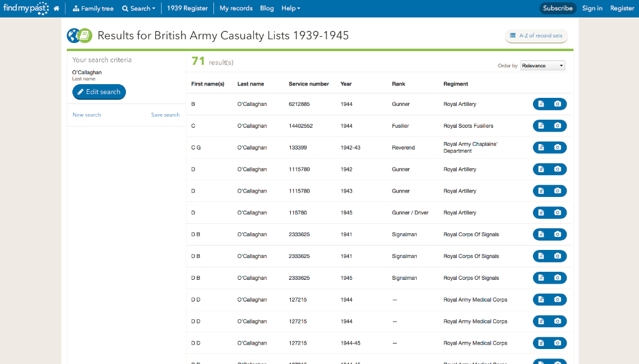View camera image for 1942 Gunner D O'Callaghan
The width and height of the screenshot is (639, 364).
(557, 170)
